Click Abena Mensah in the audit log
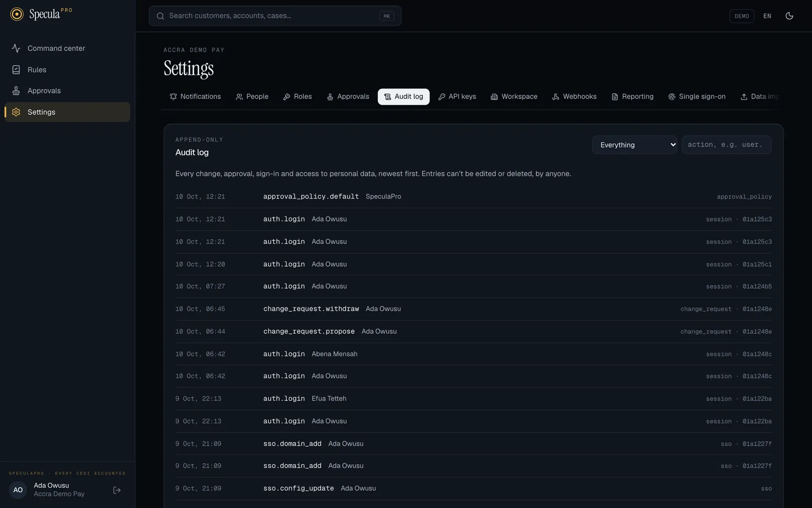The height and width of the screenshot is (508, 812). point(334,354)
